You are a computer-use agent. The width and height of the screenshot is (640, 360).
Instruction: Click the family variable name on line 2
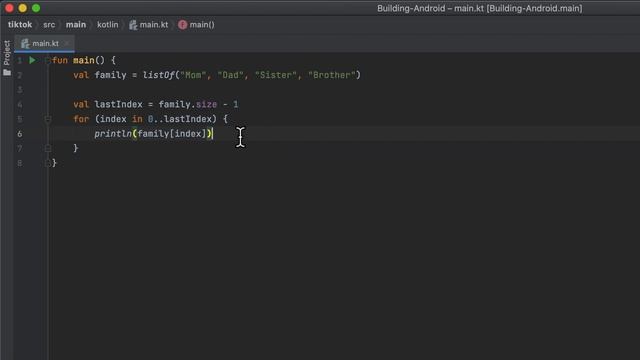tap(110, 75)
